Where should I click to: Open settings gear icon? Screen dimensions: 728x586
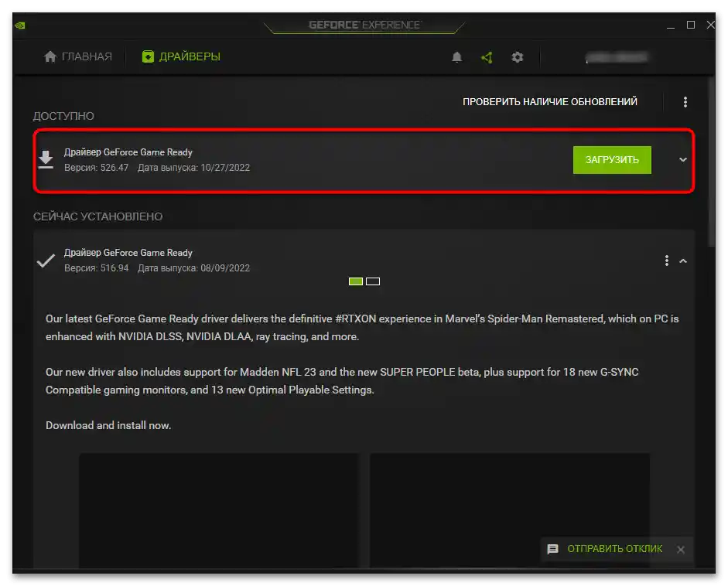(518, 57)
